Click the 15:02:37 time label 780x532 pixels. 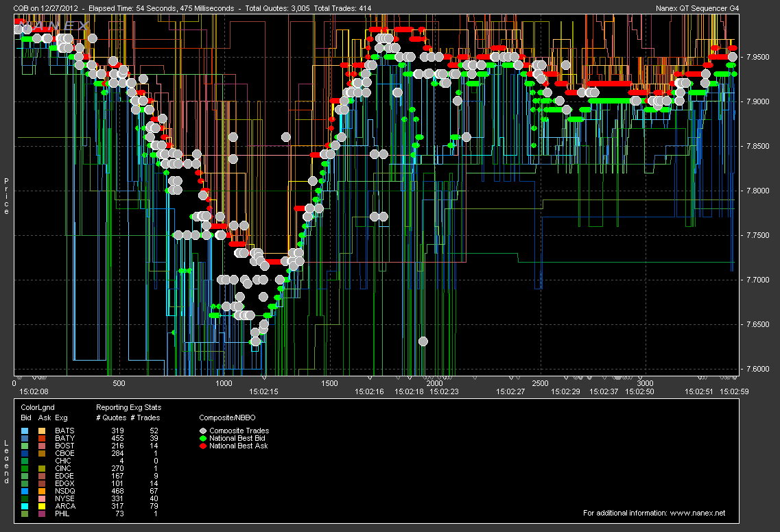604,391
